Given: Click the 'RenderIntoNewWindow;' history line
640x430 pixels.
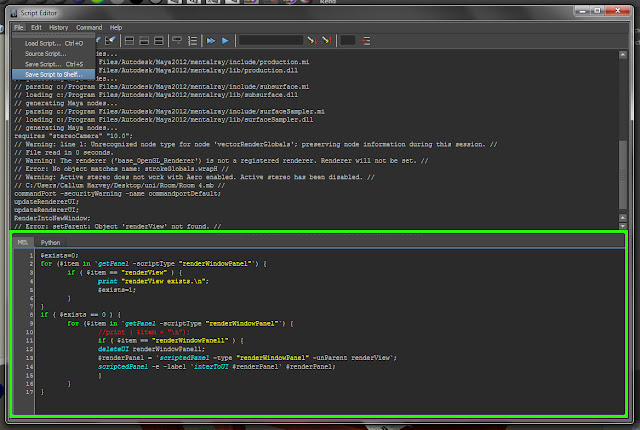Looking at the screenshot, I should (x=52, y=218).
